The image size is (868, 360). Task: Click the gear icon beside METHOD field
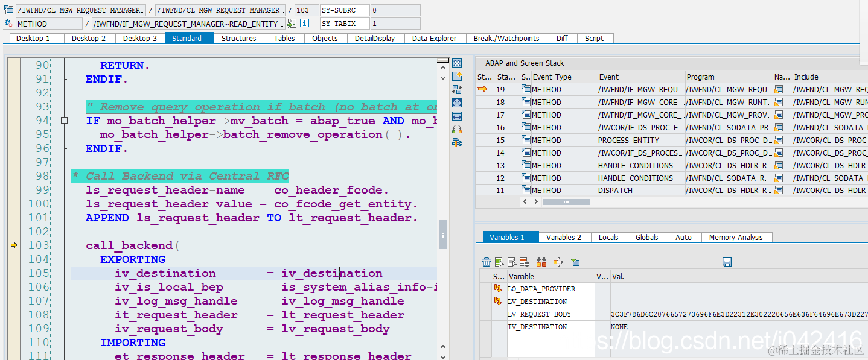point(8,24)
